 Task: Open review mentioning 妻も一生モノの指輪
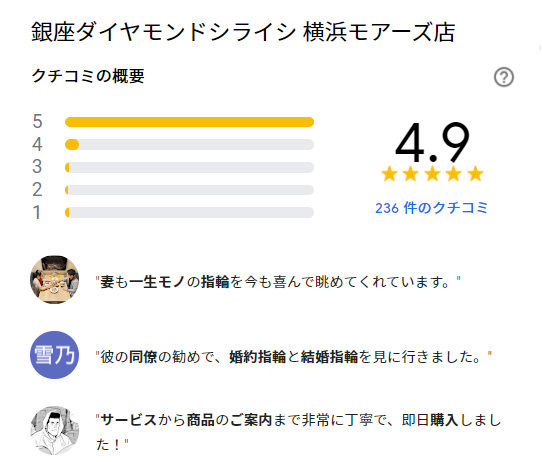[278, 282]
